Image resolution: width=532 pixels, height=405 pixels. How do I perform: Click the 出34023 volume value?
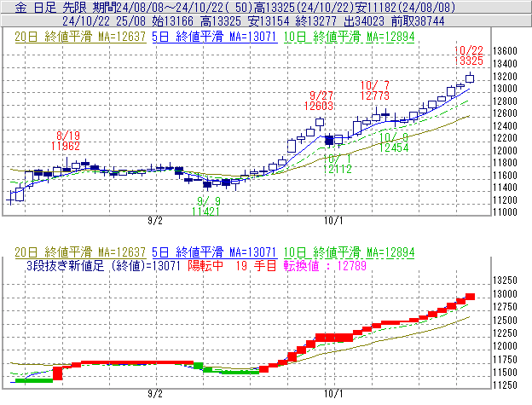point(364,21)
